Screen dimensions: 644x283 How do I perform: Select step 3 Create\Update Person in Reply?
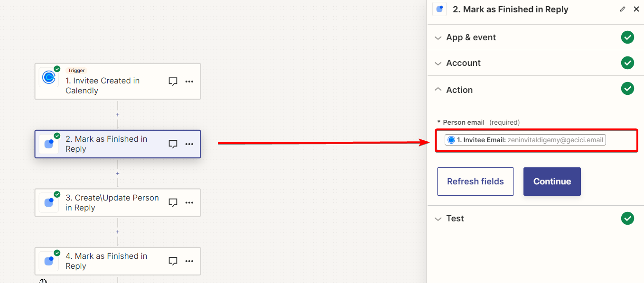pyautogui.click(x=118, y=203)
